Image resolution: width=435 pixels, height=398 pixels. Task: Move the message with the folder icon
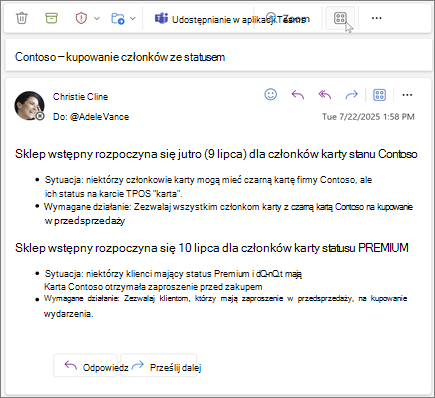[118, 18]
